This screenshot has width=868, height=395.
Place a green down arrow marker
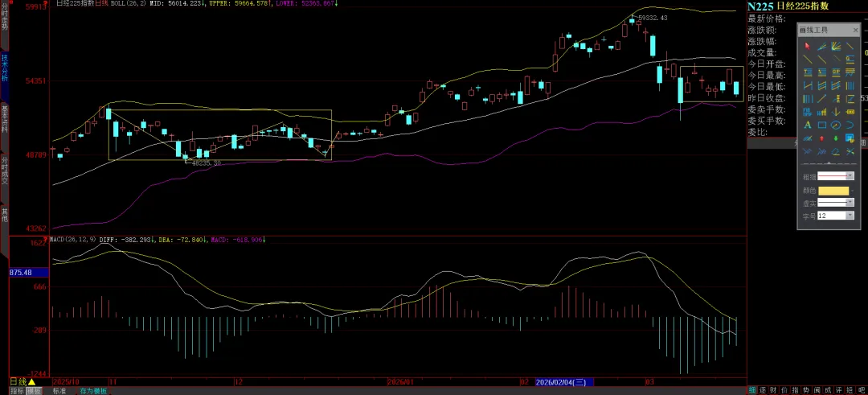835,138
